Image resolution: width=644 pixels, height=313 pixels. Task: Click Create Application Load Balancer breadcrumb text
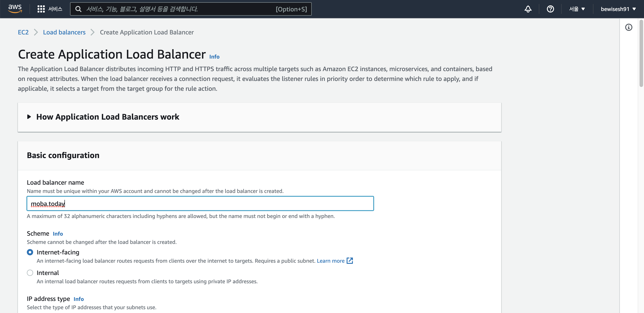[147, 32]
